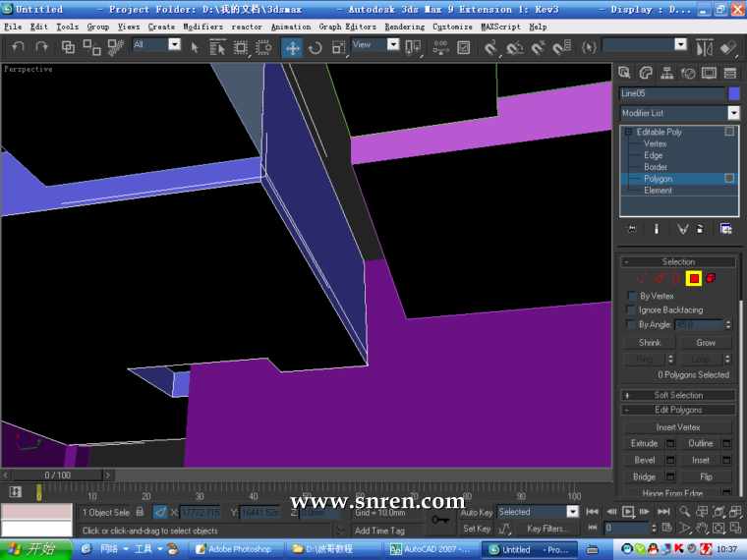Click the Unlink Selection tool
The image size is (747, 560).
click(91, 47)
